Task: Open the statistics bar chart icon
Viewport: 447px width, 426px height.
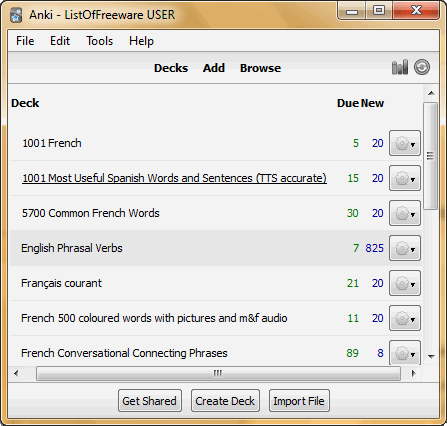Action: pos(400,67)
